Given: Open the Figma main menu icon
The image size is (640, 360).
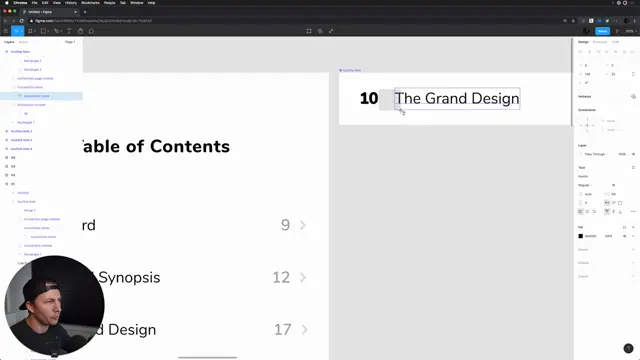Looking at the screenshot, I should tap(6, 31).
